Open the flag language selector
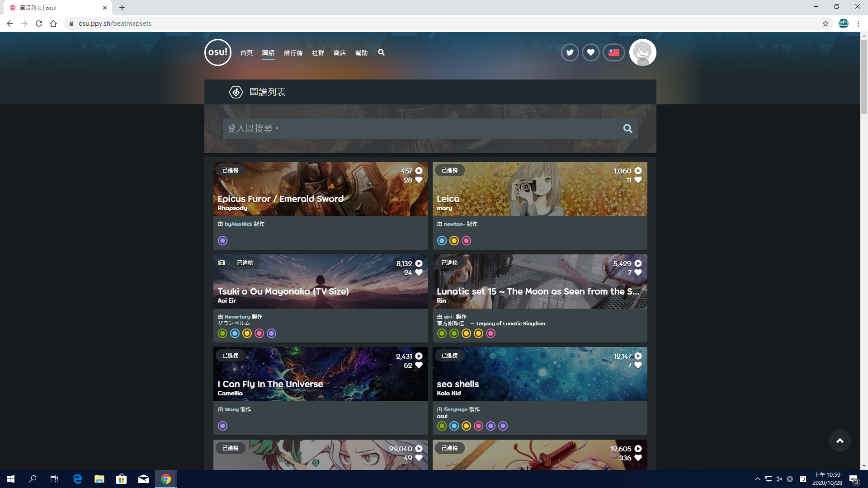The image size is (868, 488). [x=613, y=52]
